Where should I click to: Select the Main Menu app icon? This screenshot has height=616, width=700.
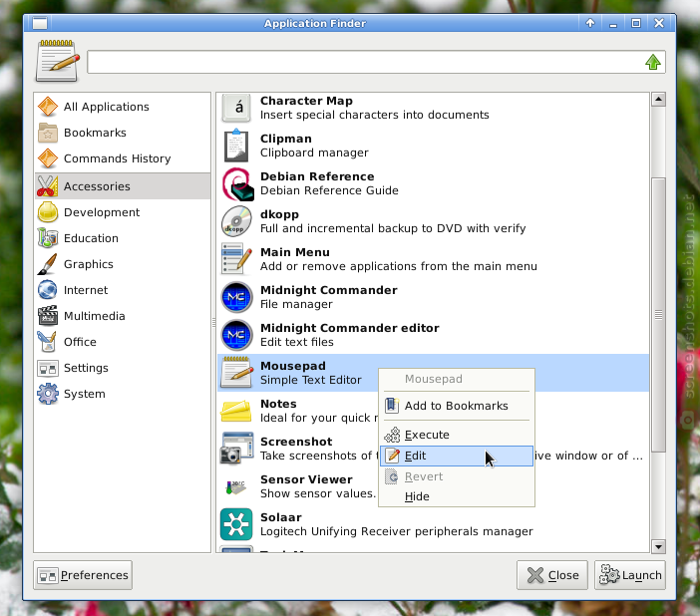point(236,259)
